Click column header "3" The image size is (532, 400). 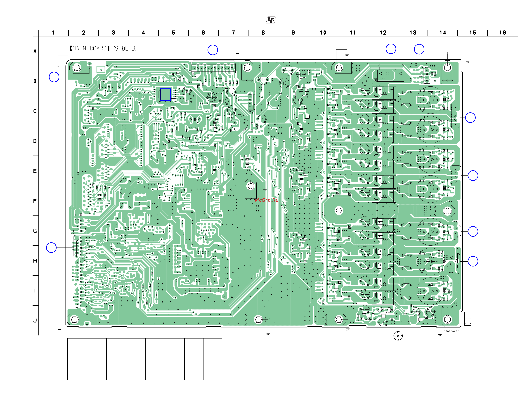click(113, 32)
